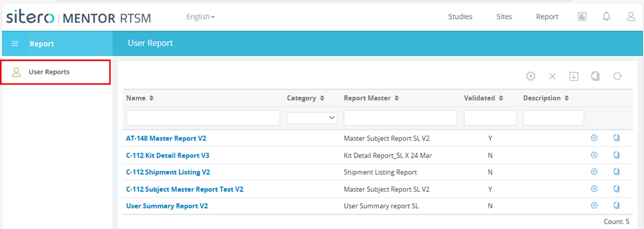Focus the Validated filter input
The width and height of the screenshot is (644, 229).
(490, 118)
